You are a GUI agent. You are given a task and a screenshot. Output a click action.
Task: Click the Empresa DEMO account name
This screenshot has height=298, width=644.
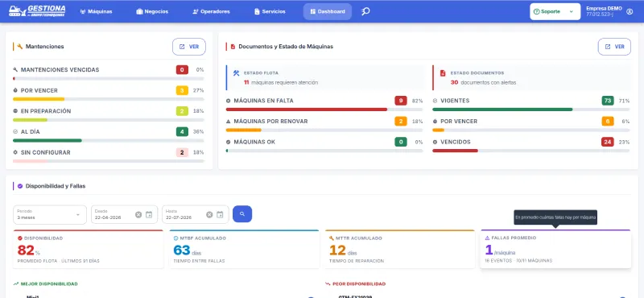[x=604, y=8]
